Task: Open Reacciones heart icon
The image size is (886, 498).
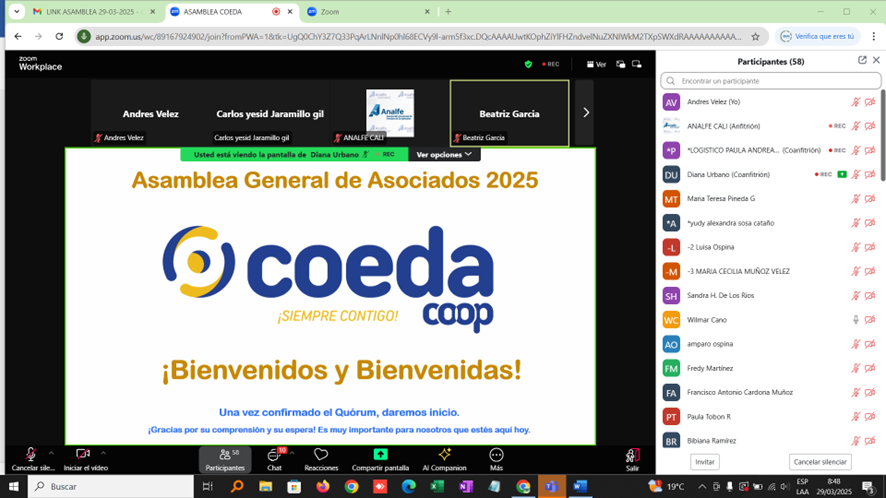Action: pyautogui.click(x=321, y=455)
